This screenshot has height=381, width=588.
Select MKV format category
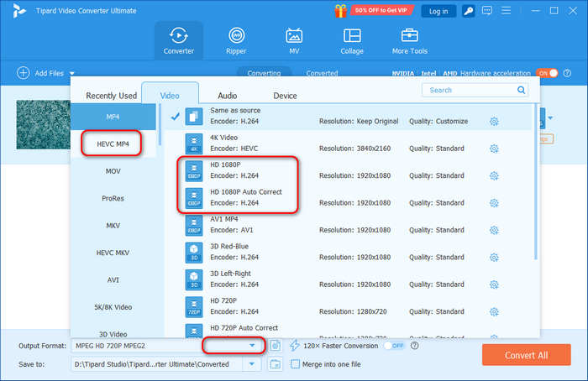[113, 226]
